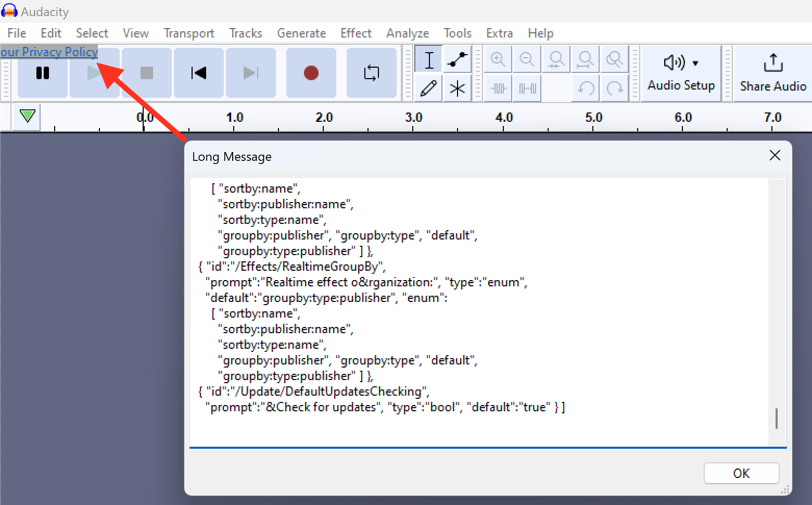This screenshot has width=812, height=505.
Task: Select the Draw tool
Action: coord(428,88)
